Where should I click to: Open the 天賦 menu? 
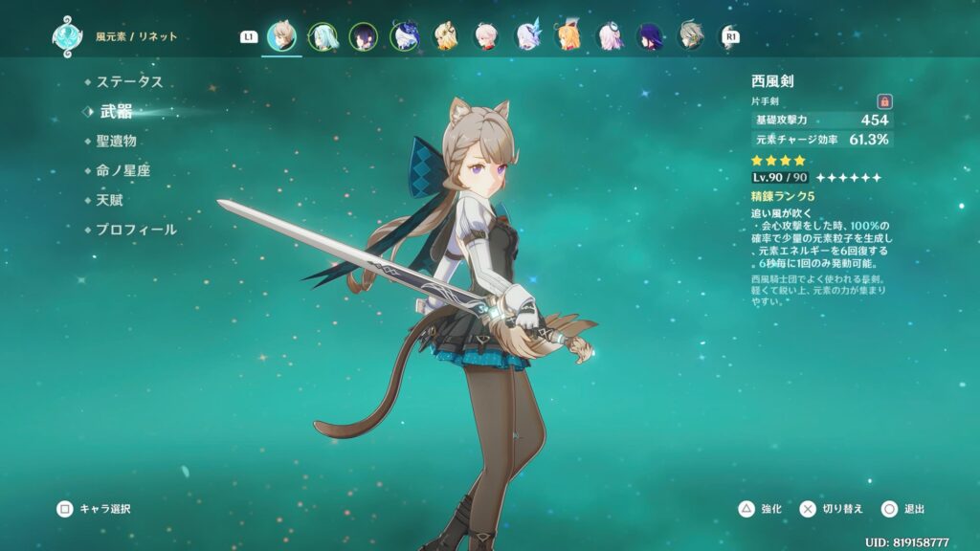(x=109, y=200)
